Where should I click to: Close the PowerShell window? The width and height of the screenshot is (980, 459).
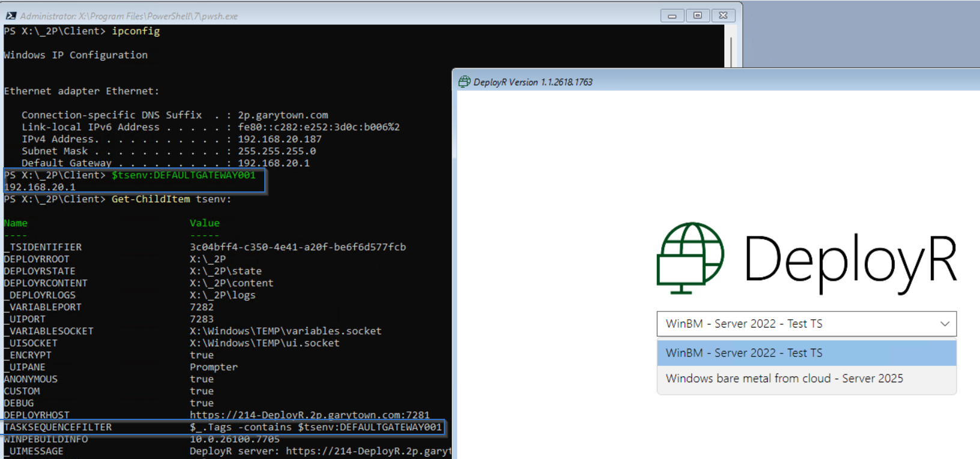(723, 16)
